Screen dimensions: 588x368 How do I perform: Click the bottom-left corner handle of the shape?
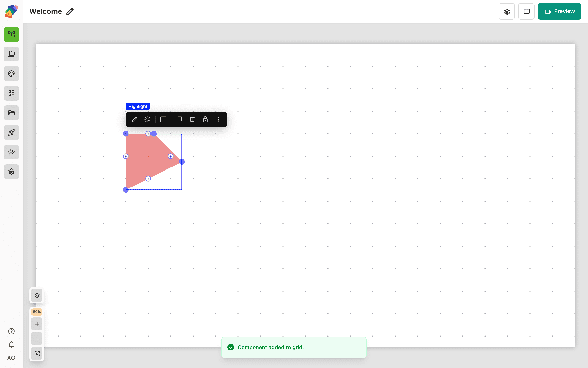(126, 190)
